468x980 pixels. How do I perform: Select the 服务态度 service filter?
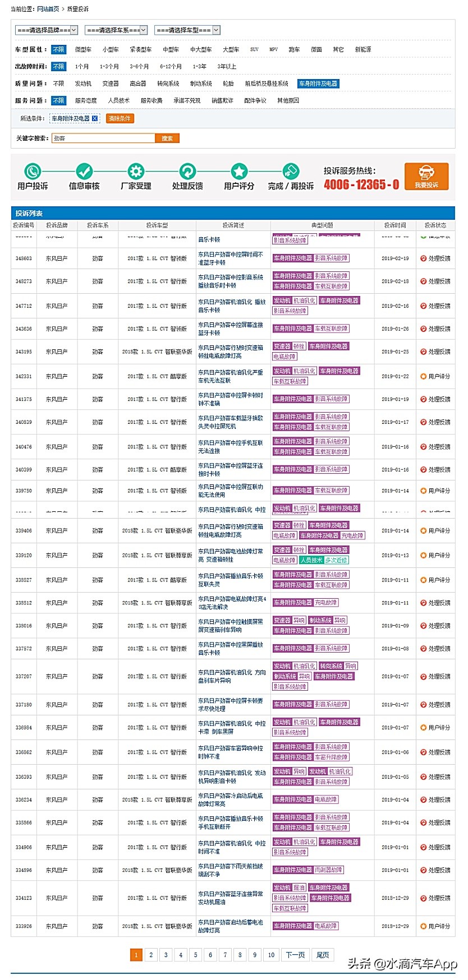pos(86,100)
